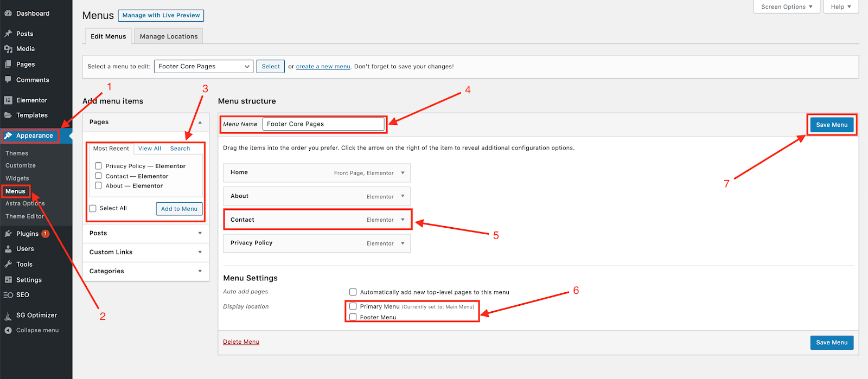
Task: Select the Home menu item bar
Action: [x=317, y=173]
